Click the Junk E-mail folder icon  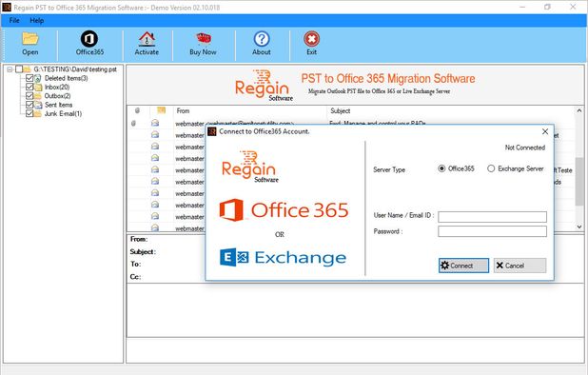point(38,113)
